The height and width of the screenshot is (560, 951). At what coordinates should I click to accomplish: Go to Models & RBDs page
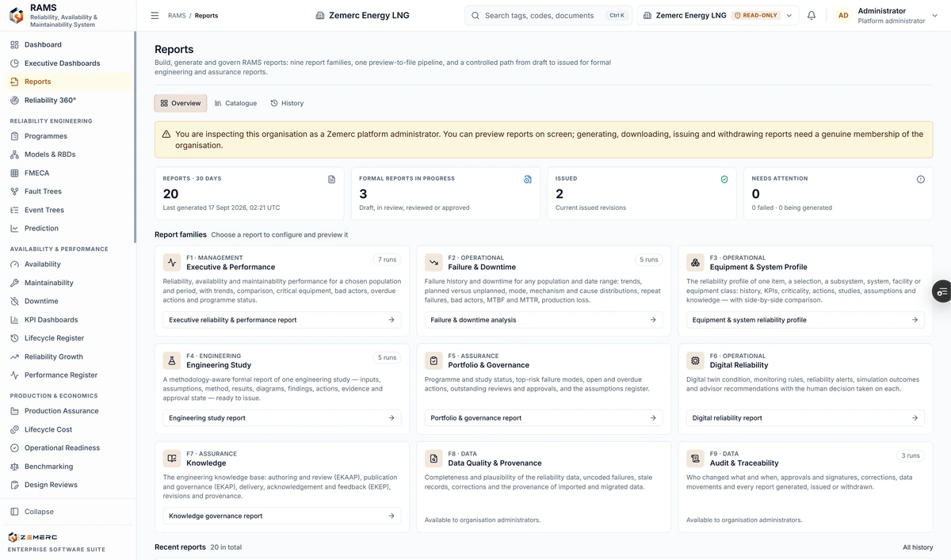[x=69, y=154]
